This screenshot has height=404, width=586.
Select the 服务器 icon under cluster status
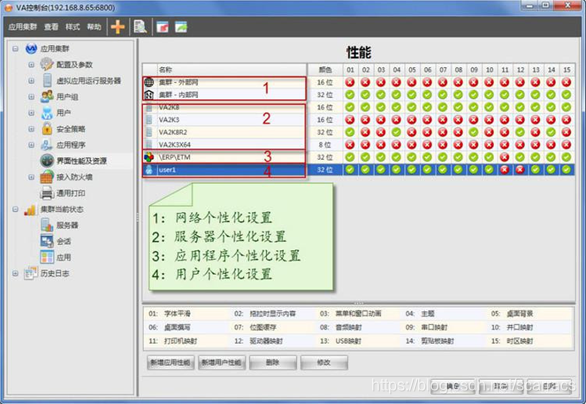click(47, 225)
